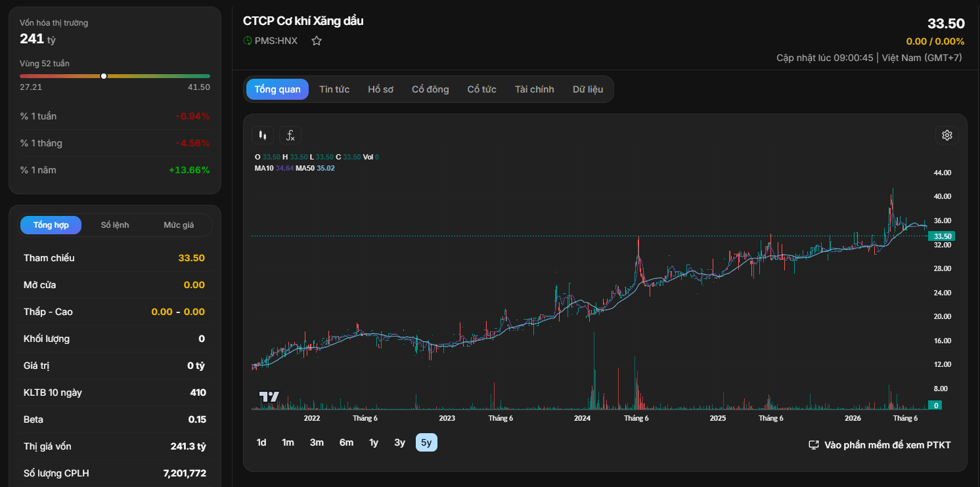
Task: Click the TradingView logo on chart
Action: point(269,396)
